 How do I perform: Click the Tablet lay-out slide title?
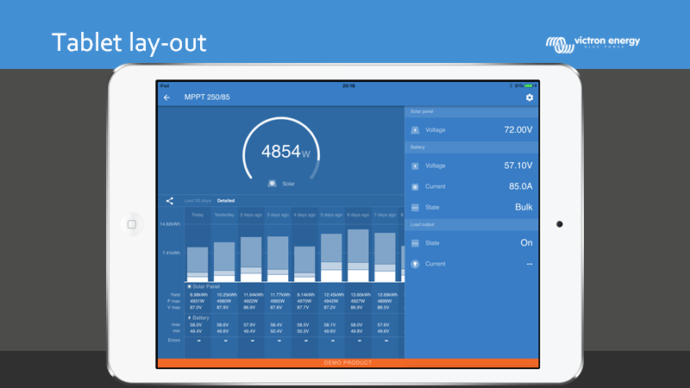coord(129,43)
